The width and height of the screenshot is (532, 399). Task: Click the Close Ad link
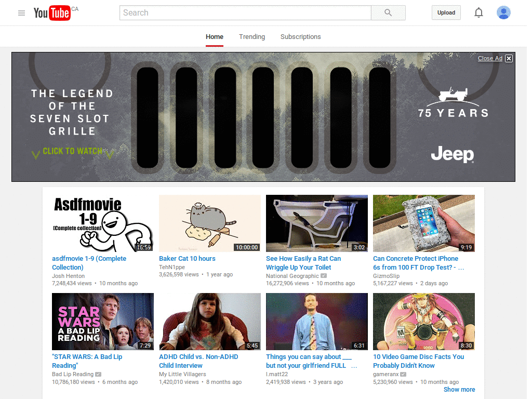490,58
